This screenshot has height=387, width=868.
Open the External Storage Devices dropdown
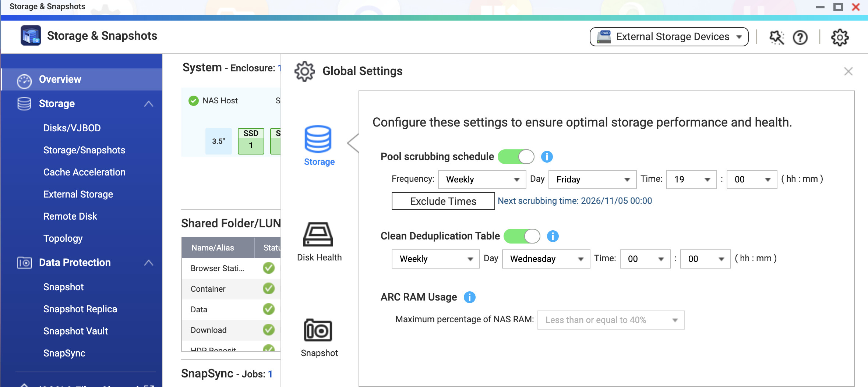(x=668, y=37)
